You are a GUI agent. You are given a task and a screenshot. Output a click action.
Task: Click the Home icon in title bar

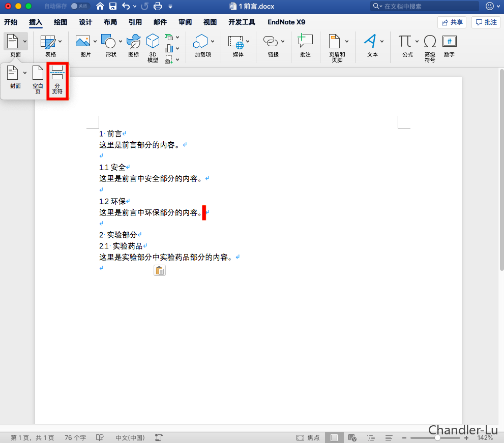pos(100,6)
